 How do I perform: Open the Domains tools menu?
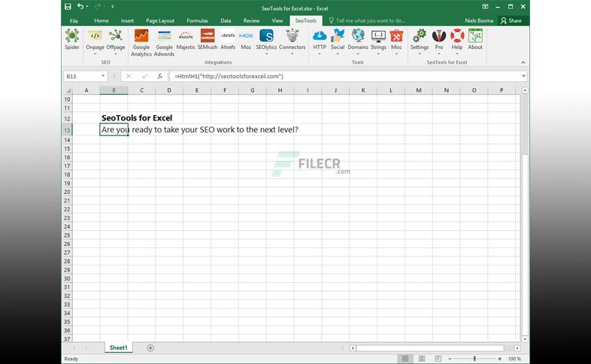coord(358,42)
